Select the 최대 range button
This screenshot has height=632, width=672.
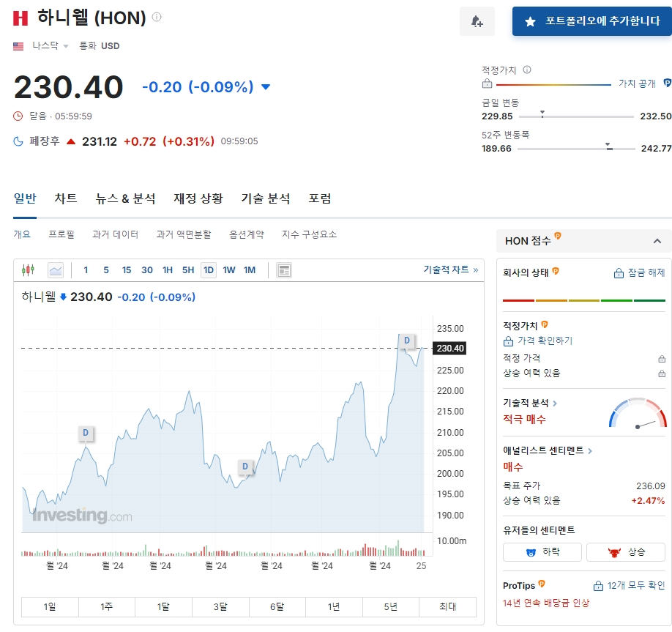point(447,606)
